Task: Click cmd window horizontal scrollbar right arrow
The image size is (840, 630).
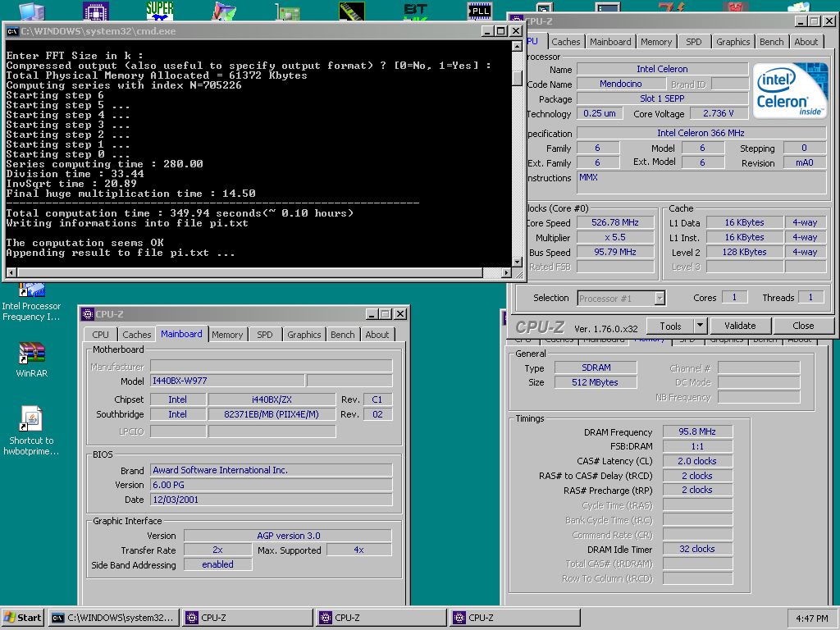Action: [x=506, y=272]
